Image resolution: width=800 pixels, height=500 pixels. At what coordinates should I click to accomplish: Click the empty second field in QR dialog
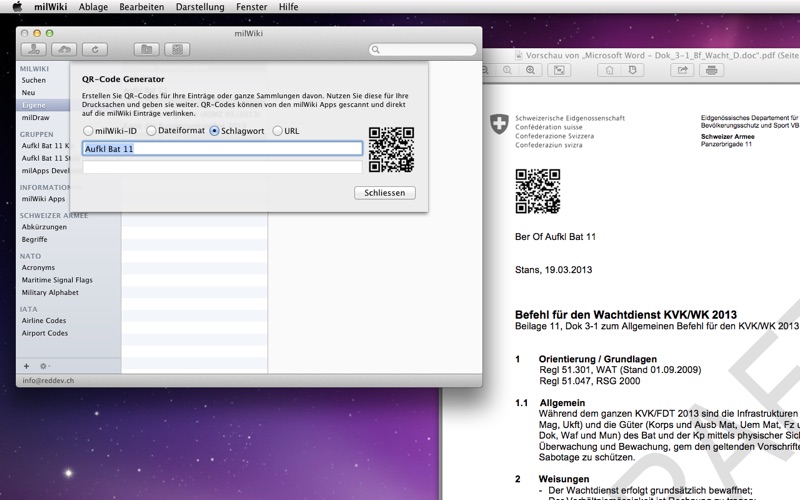(x=222, y=167)
